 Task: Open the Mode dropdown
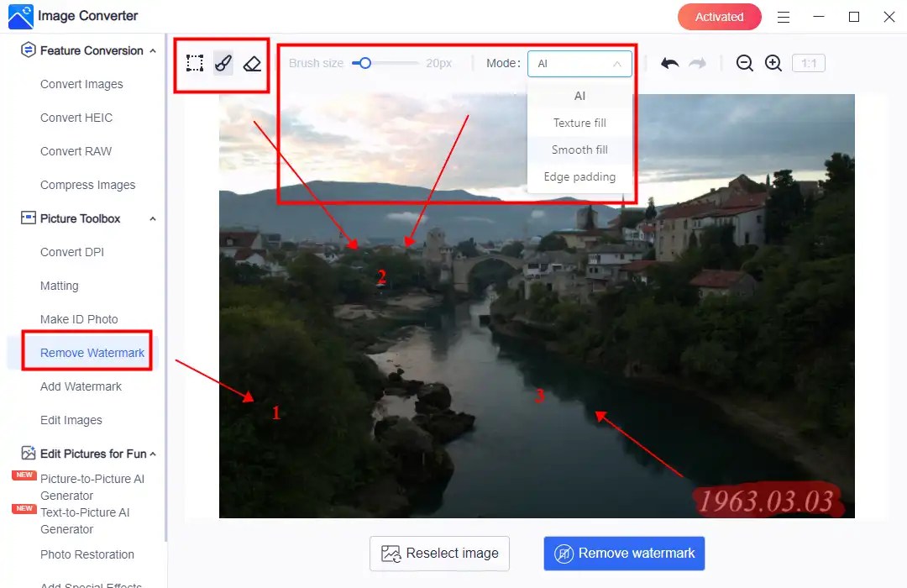pyautogui.click(x=579, y=63)
